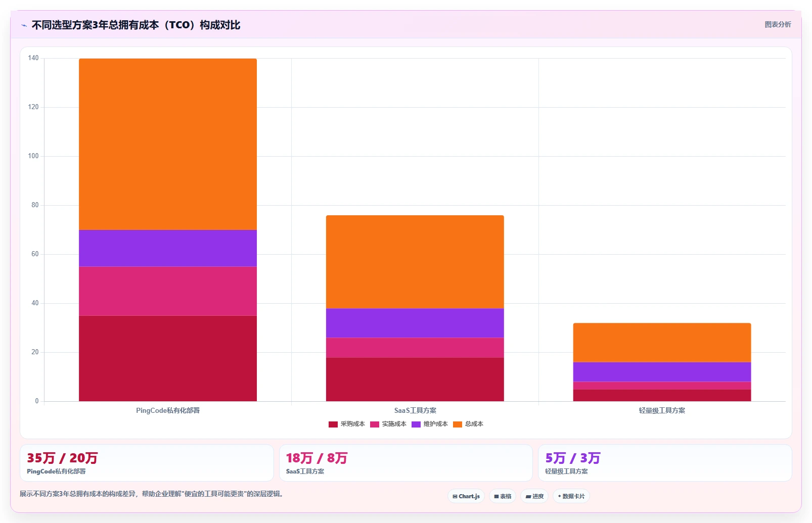The image size is (812, 523).
Task: Click 轻量级工具方案 caption in the stat card
Action: pos(566,471)
